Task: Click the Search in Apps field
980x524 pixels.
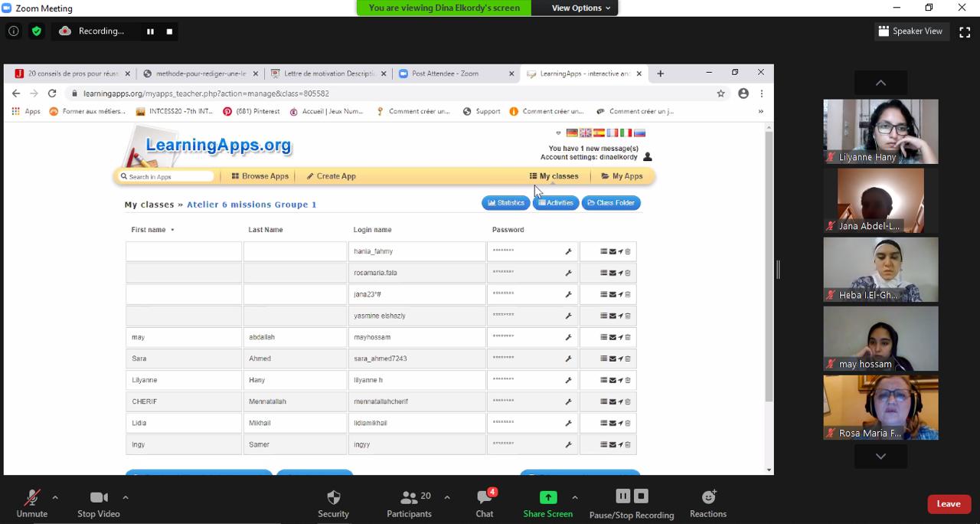Action: [168, 177]
